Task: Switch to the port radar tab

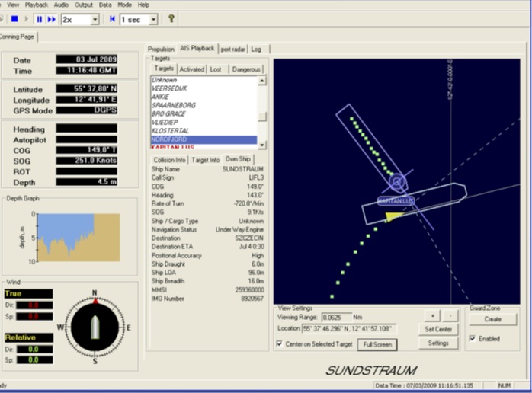Action: tap(232, 49)
